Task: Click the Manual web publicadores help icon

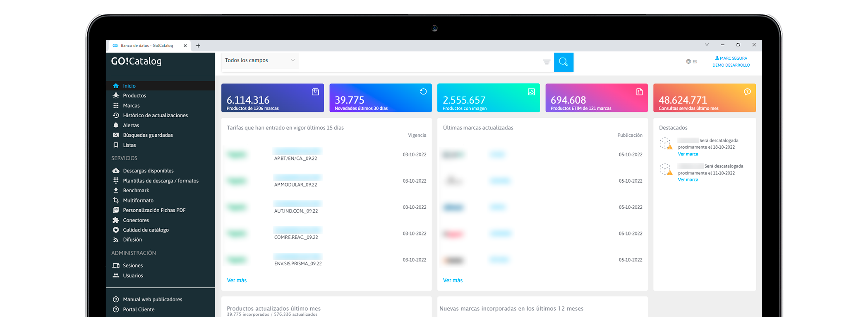Action: click(116, 300)
